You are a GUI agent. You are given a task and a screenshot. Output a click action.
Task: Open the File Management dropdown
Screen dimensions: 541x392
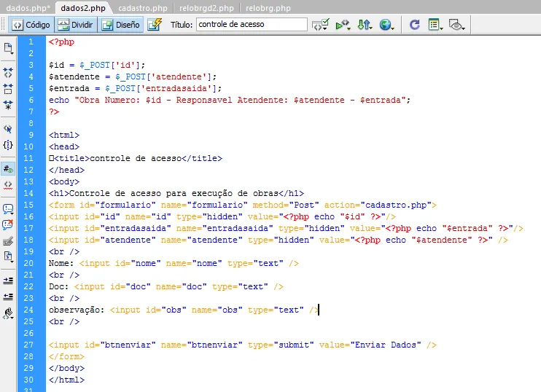click(365, 25)
